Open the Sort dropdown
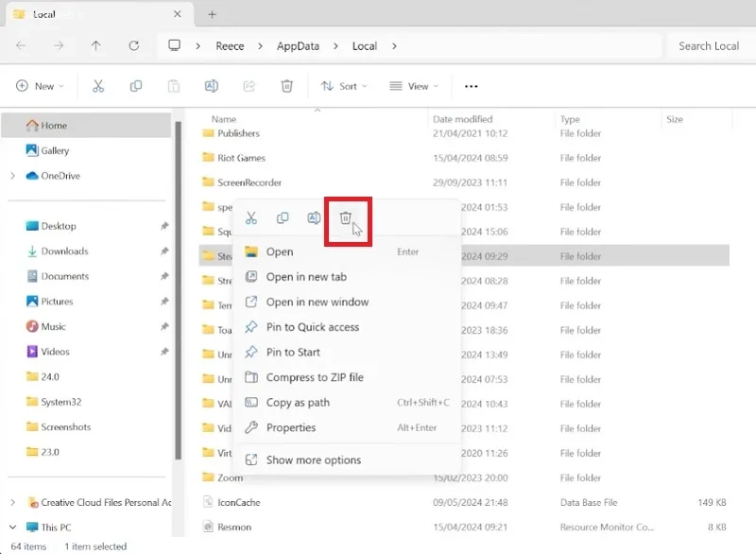This screenshot has width=756, height=554. [344, 86]
